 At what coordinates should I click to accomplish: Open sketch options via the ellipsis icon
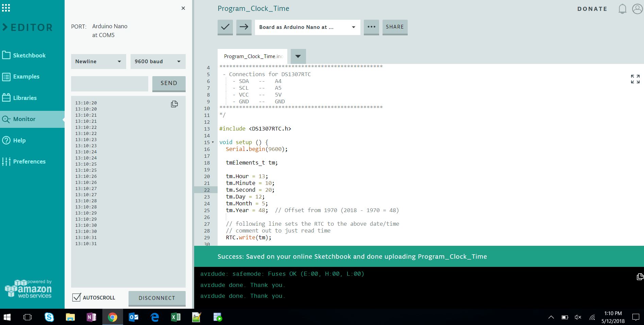(x=371, y=27)
